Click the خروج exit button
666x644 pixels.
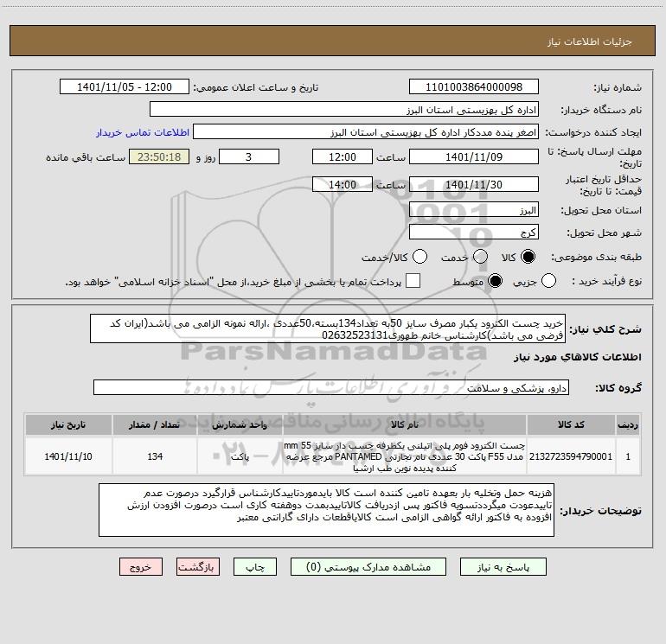141,567
